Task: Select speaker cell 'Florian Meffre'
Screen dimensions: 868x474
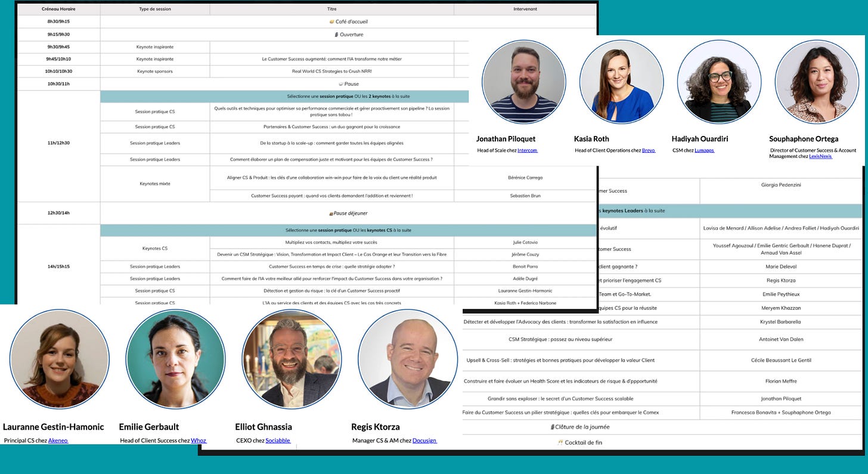Action: point(781,381)
